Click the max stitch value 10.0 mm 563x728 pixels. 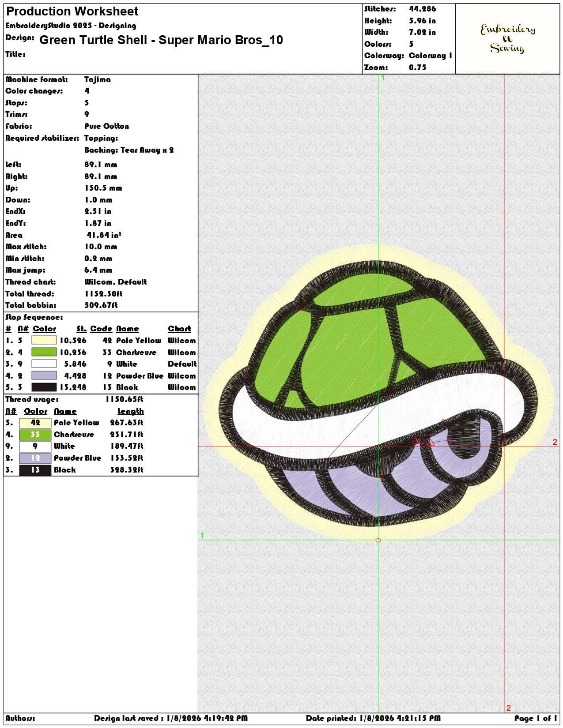[101, 247]
